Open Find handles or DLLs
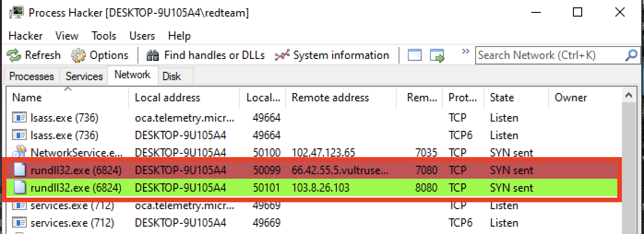The height and width of the screenshot is (234, 644). click(205, 55)
